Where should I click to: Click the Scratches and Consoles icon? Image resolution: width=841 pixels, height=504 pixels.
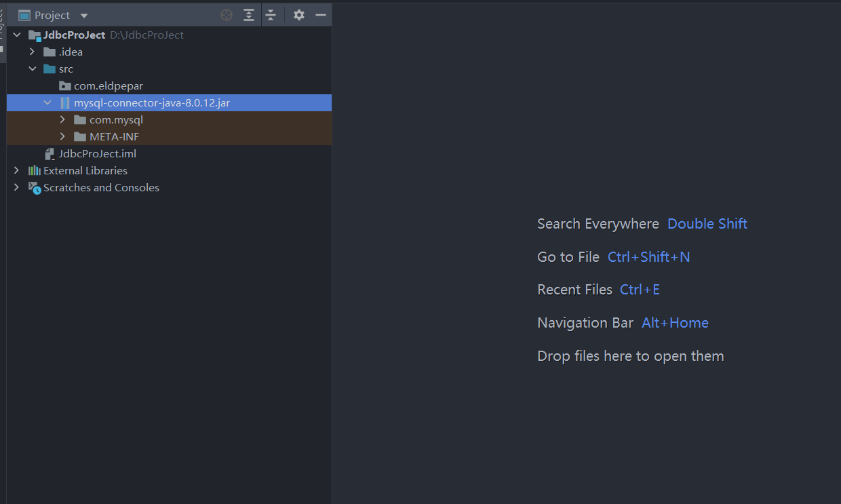[x=35, y=188]
